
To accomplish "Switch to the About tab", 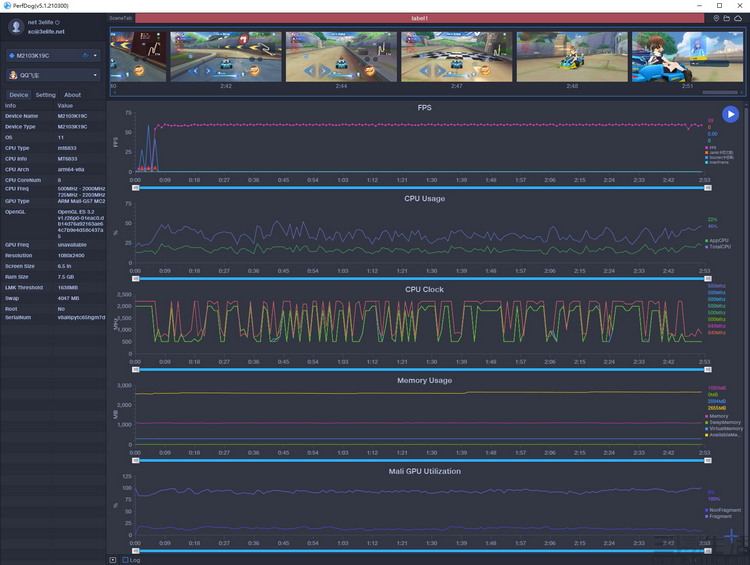I will click(72, 95).
